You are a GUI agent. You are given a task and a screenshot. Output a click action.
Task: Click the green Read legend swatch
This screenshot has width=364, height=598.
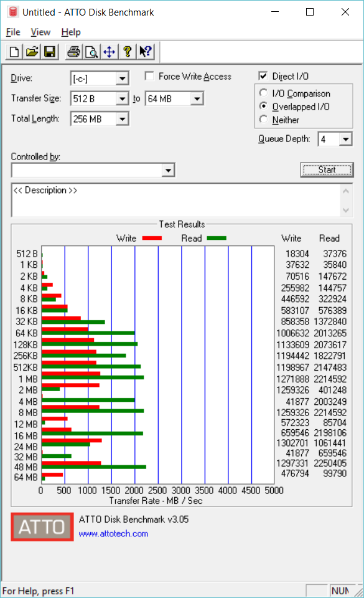point(217,238)
